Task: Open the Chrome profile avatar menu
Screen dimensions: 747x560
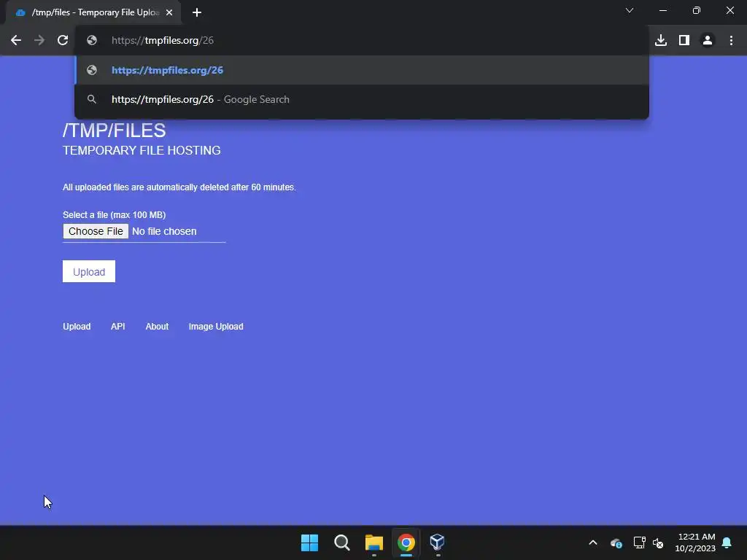Action: coord(708,41)
